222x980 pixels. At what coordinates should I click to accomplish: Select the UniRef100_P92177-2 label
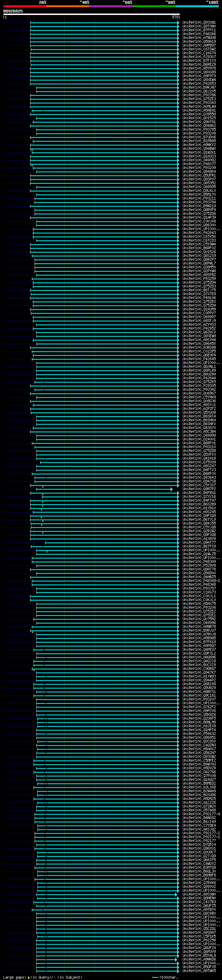pyautogui.click(x=201, y=833)
